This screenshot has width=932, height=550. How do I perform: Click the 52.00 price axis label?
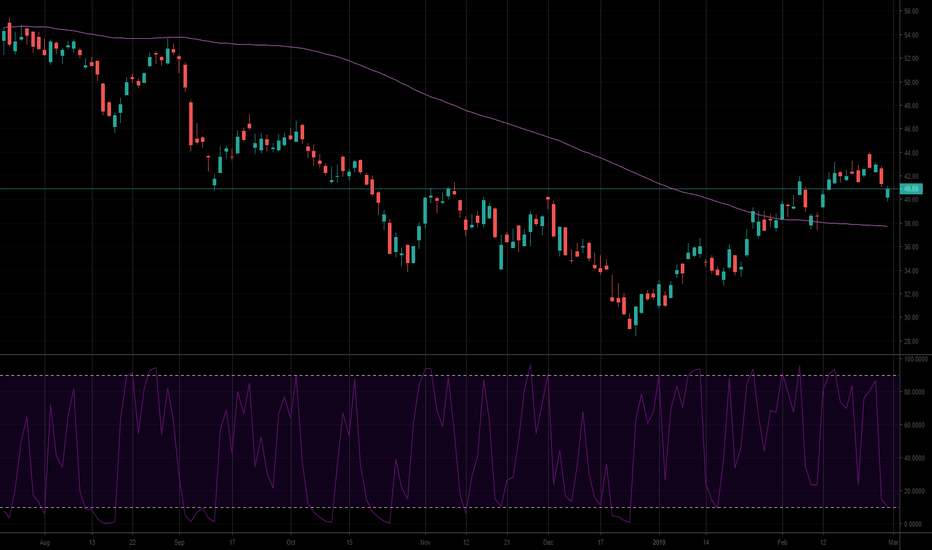[911, 58]
